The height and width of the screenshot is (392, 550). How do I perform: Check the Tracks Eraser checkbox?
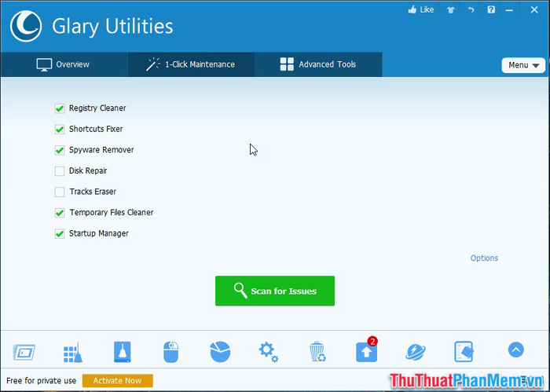pos(60,192)
